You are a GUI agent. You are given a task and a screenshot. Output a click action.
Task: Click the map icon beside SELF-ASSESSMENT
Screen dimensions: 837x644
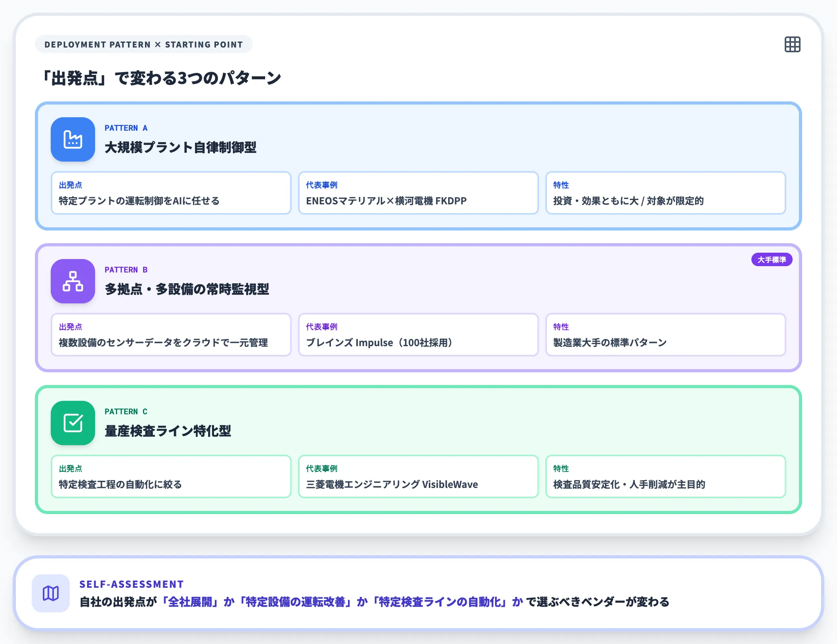coord(51,593)
